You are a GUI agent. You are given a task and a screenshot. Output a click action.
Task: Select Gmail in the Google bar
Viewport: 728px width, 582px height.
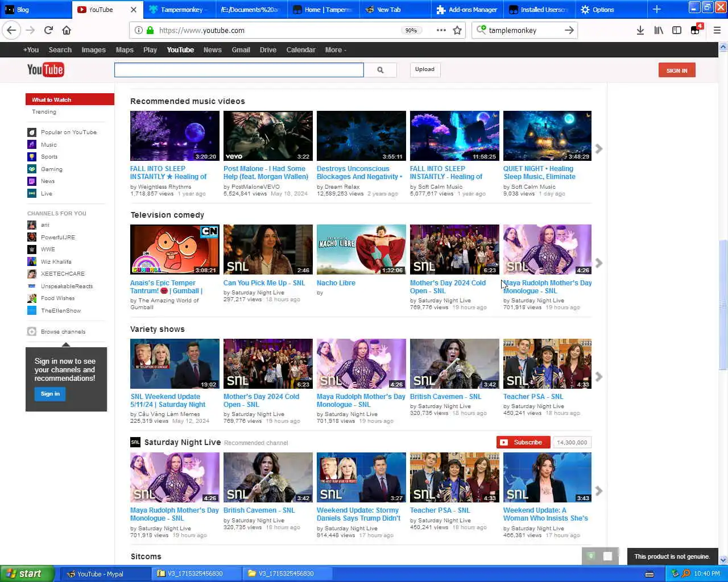[241, 50]
